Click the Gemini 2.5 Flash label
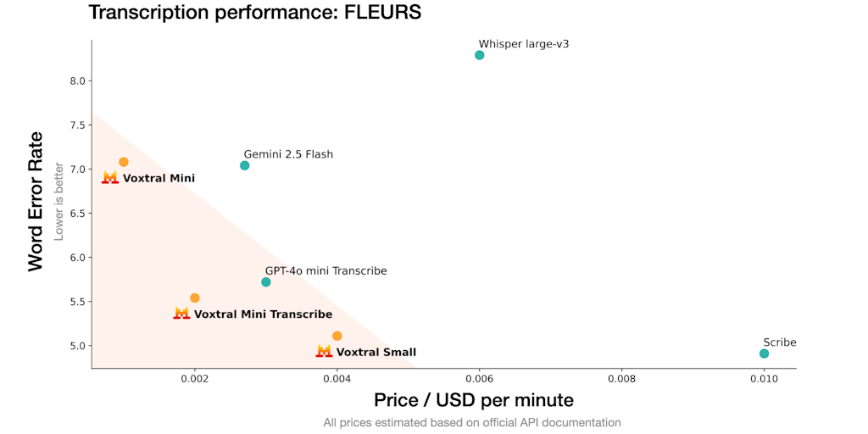The image size is (868, 434). point(288,154)
